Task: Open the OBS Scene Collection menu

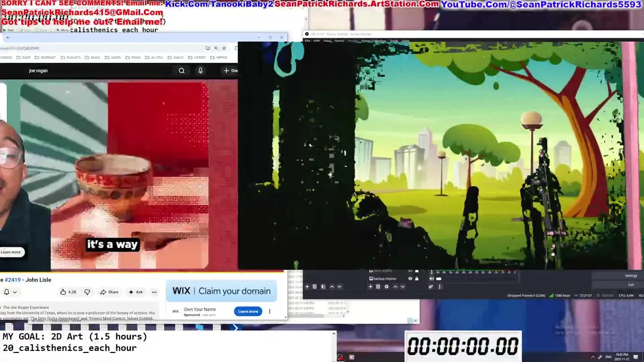Action: pyautogui.click(x=374, y=41)
